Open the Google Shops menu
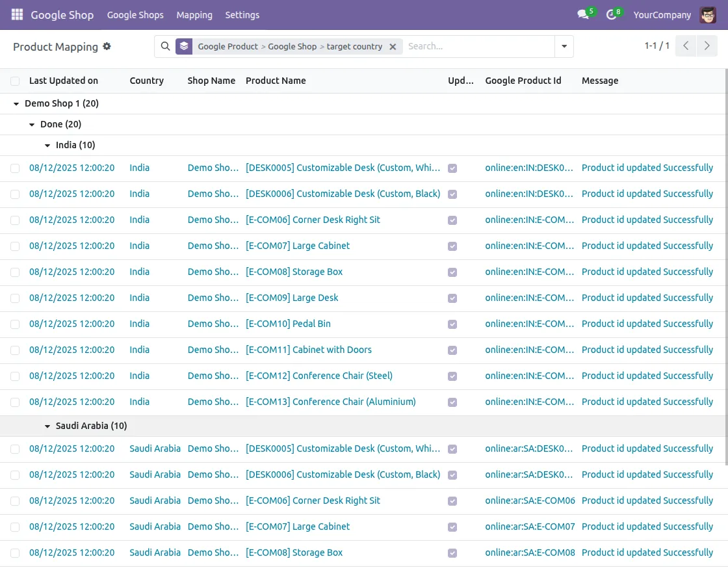This screenshot has height=572, width=728. [x=135, y=14]
